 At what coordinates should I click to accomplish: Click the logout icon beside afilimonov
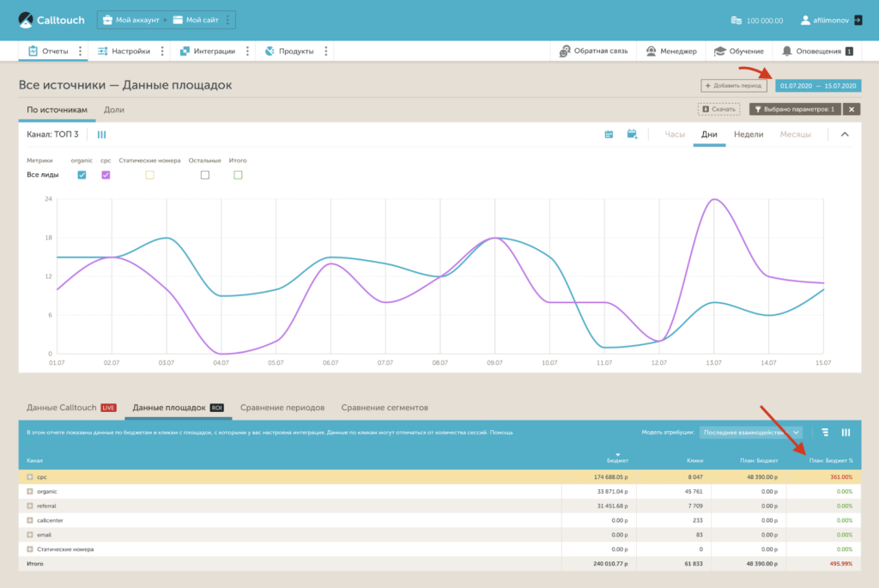[858, 20]
